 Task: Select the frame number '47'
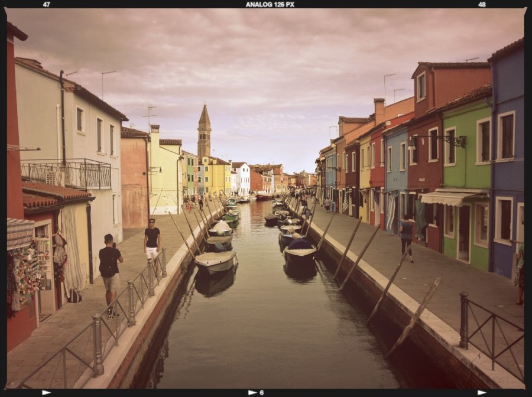[47, 4]
